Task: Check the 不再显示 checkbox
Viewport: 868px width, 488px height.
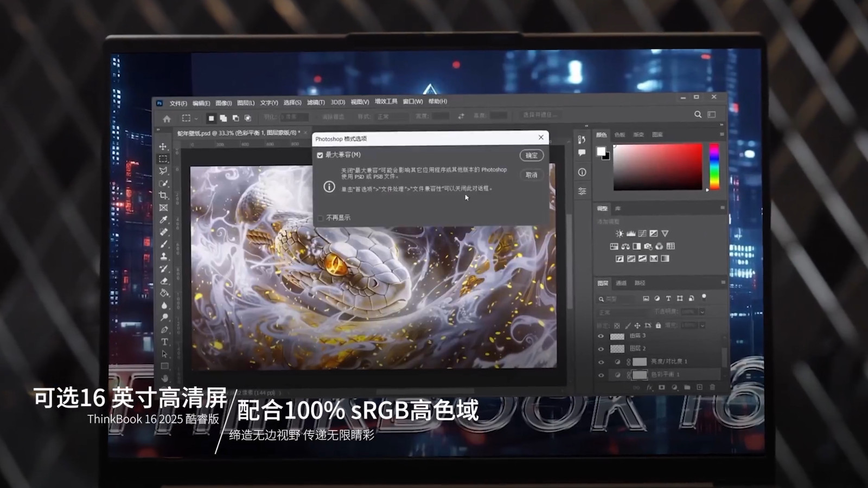Action: pyautogui.click(x=321, y=218)
